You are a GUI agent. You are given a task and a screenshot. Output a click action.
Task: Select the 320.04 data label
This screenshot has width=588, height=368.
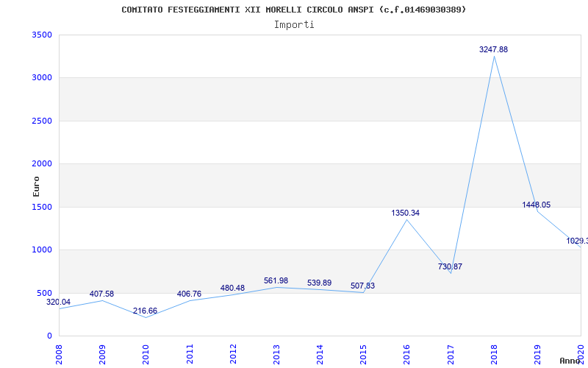coord(58,302)
